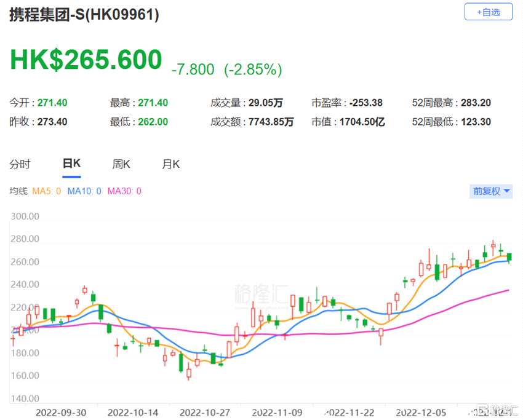The image size is (523, 420).
Task: Click the 300.00 y-axis price label
Action: click(x=25, y=216)
